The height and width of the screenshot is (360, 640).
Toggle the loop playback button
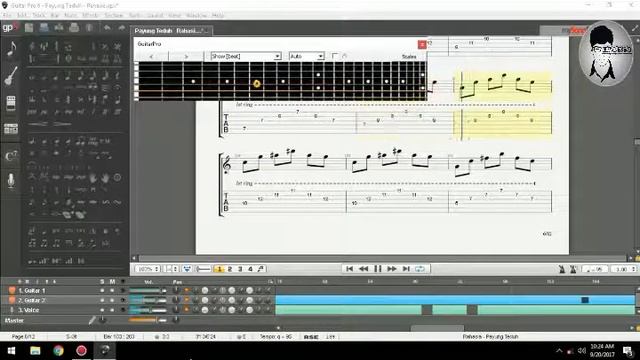[x=420, y=269]
